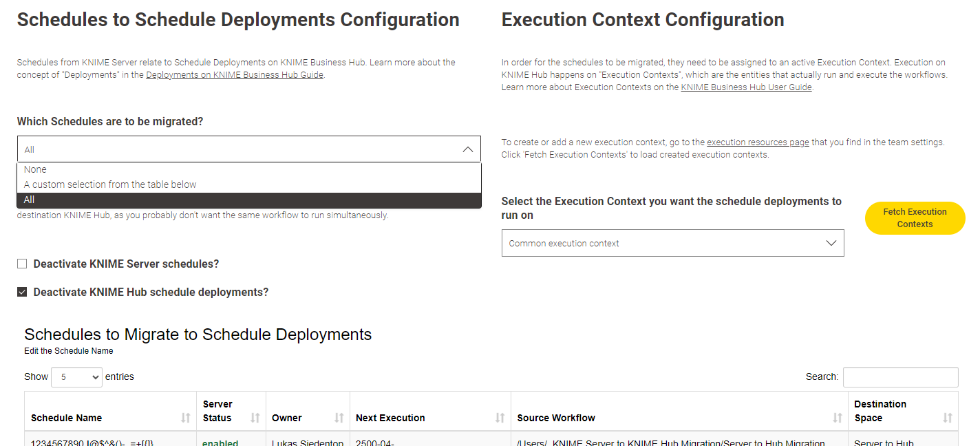Click the Fetch Execution Contexts button
The height and width of the screenshot is (446, 980).
(x=915, y=218)
